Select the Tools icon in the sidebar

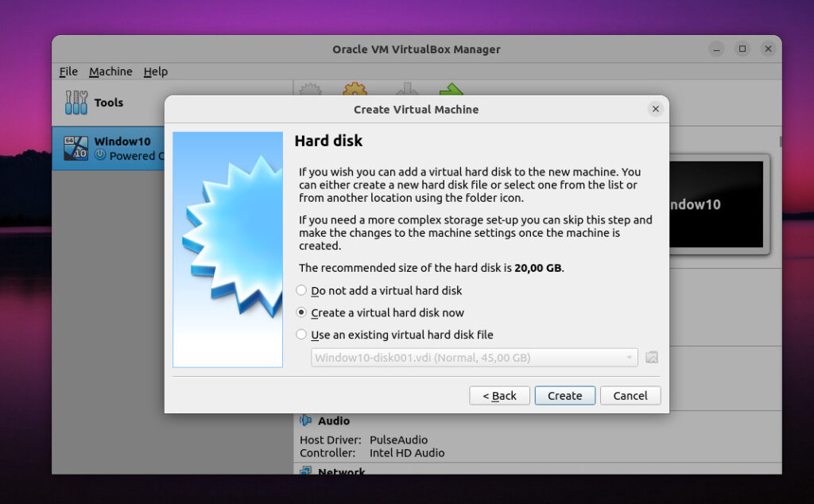click(97, 103)
